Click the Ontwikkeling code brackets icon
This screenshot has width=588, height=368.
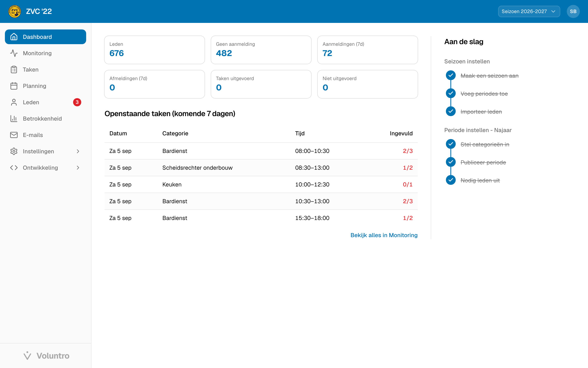click(x=14, y=168)
